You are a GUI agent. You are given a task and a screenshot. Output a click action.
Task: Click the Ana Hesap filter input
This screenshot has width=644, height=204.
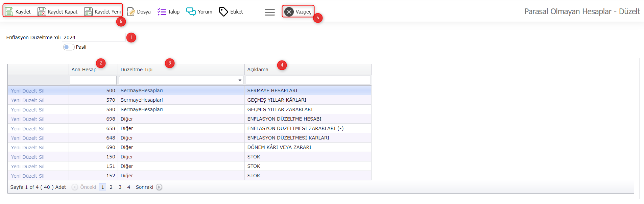pyautogui.click(x=93, y=80)
